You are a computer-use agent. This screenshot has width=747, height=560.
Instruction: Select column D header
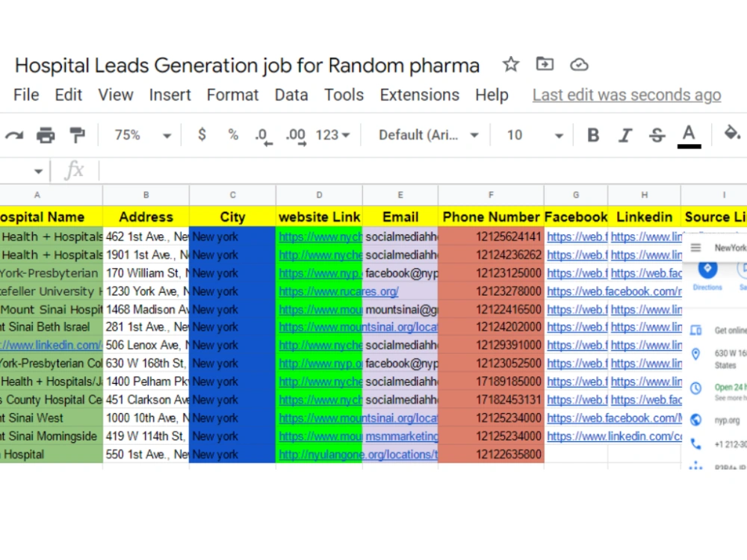tap(319, 195)
